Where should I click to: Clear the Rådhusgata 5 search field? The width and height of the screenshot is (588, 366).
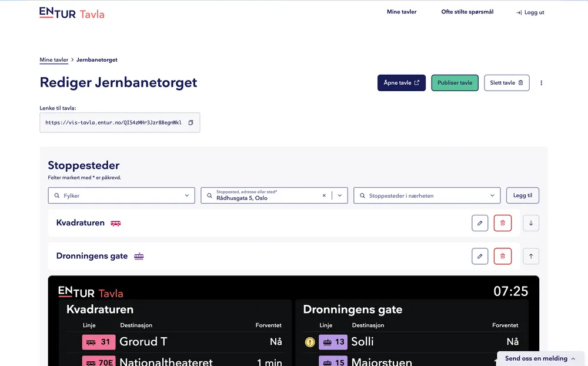tap(324, 195)
